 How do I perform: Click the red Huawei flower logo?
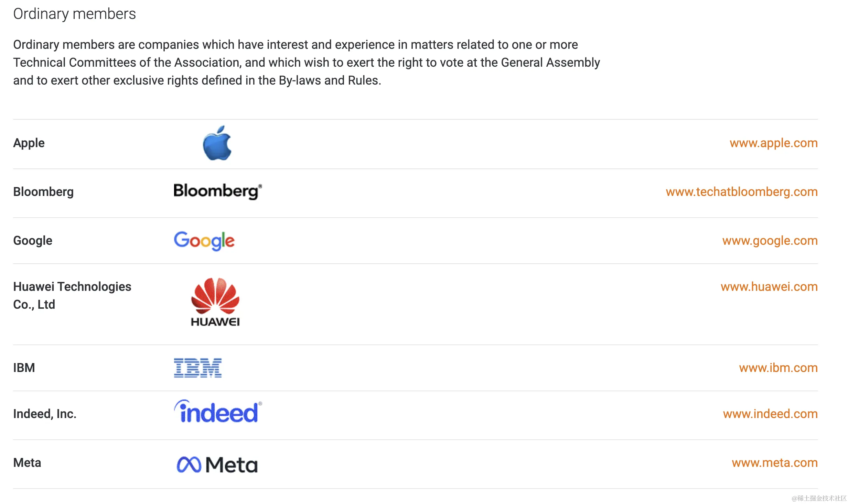tap(215, 302)
